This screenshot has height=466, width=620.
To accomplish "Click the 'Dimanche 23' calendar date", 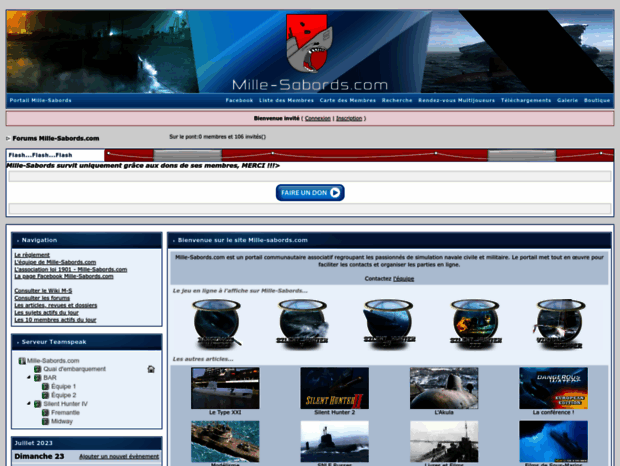I will (39, 456).
